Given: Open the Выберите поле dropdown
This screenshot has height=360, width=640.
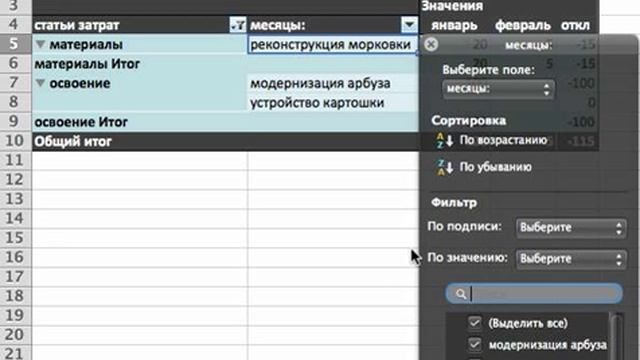Looking at the screenshot, I should tap(498, 89).
